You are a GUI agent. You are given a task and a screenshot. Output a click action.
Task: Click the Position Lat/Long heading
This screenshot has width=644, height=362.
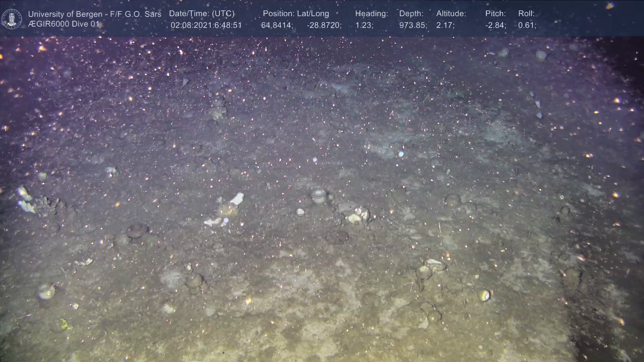point(296,14)
